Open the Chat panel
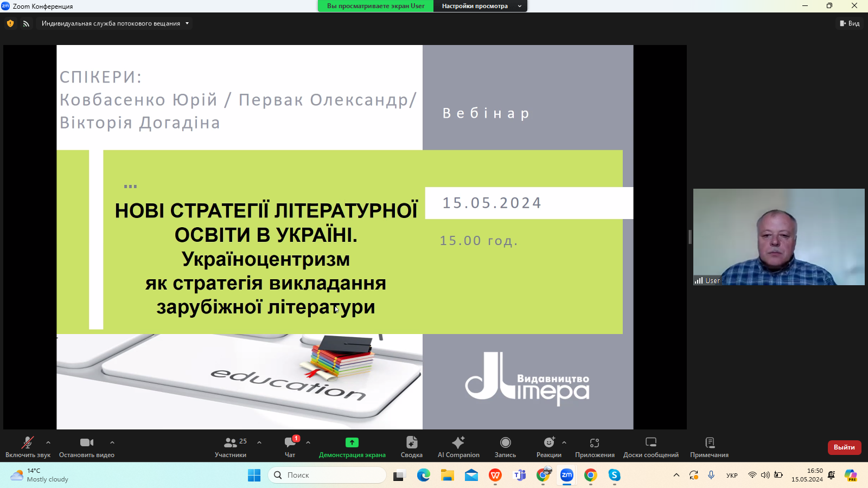 coord(290,447)
